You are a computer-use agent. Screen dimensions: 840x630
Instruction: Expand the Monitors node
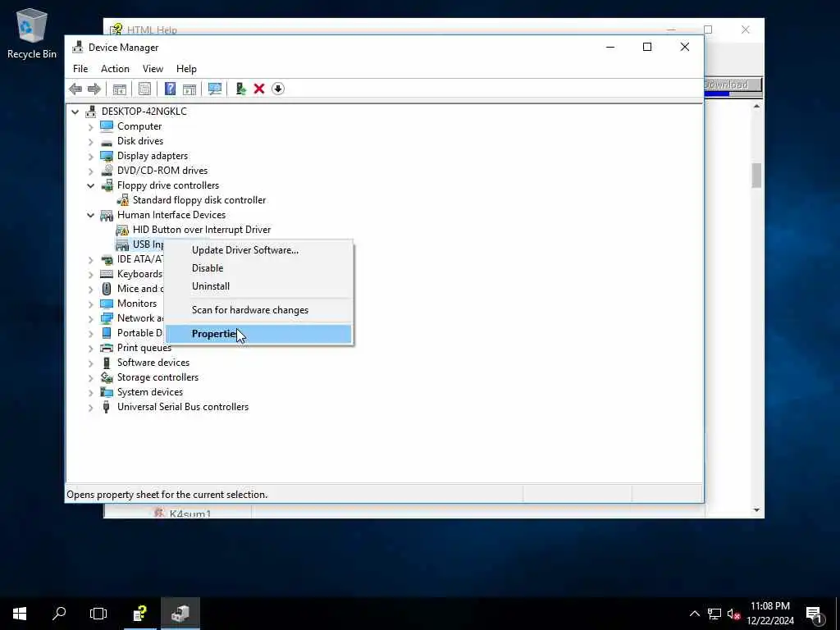point(90,304)
